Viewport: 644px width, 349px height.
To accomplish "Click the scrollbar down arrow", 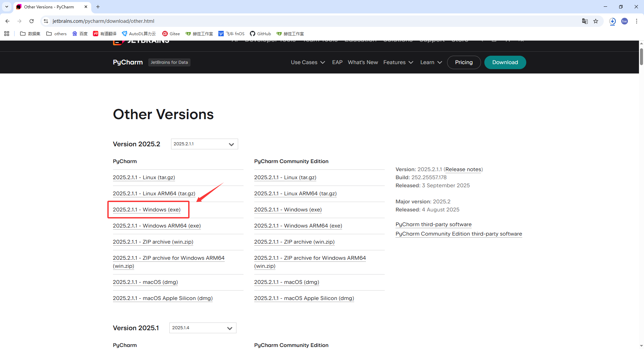I will pos(641,346).
